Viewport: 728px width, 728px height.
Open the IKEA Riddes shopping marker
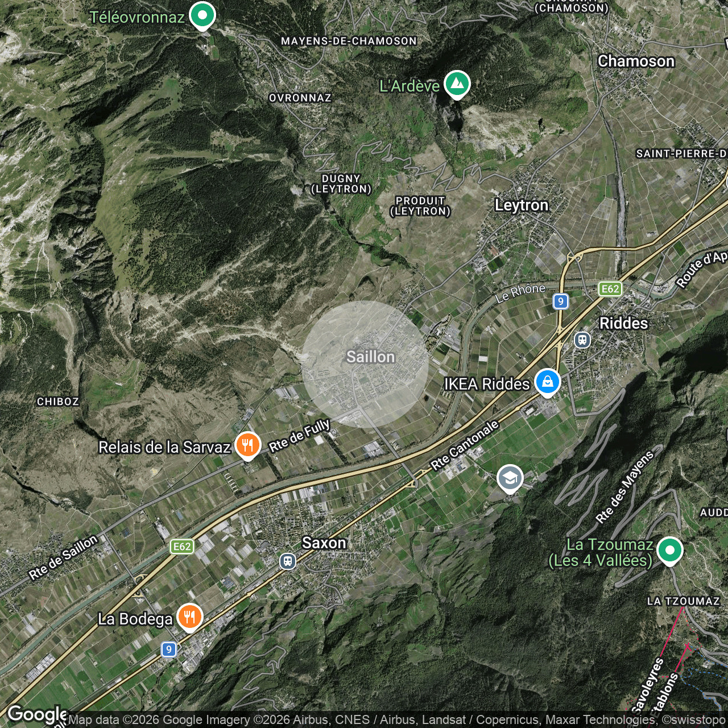[x=547, y=383]
